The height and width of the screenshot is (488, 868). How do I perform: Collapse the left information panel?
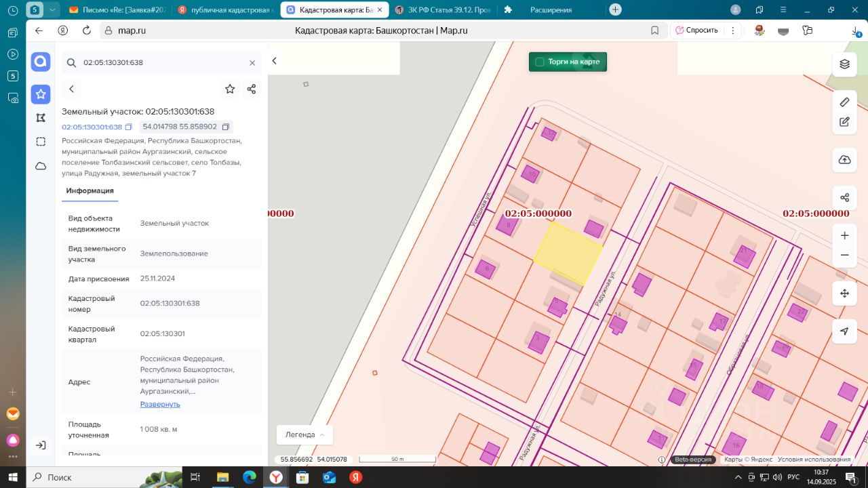pyautogui.click(x=275, y=61)
